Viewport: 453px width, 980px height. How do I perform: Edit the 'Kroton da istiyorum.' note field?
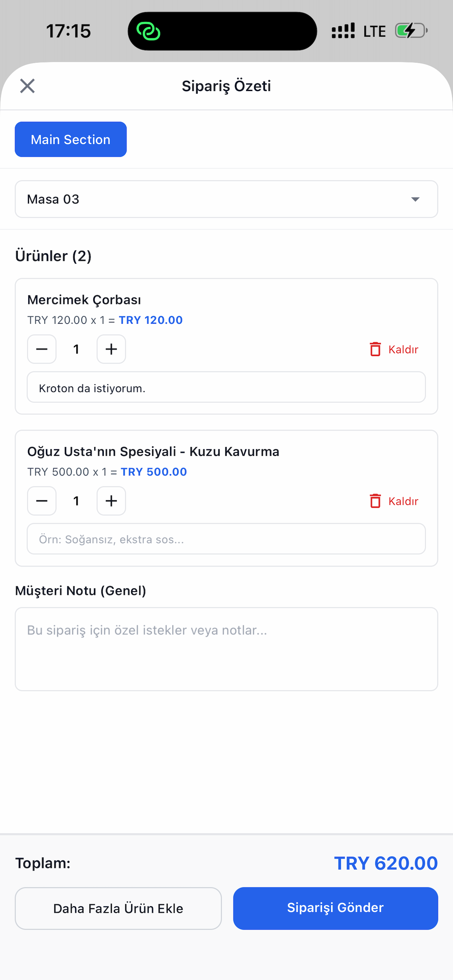(x=226, y=387)
